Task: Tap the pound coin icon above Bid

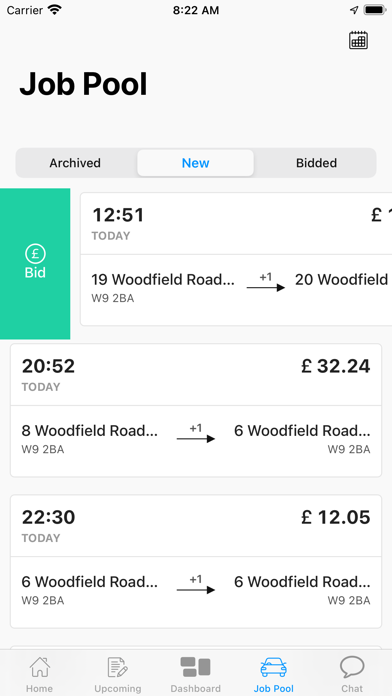Action: [35, 254]
